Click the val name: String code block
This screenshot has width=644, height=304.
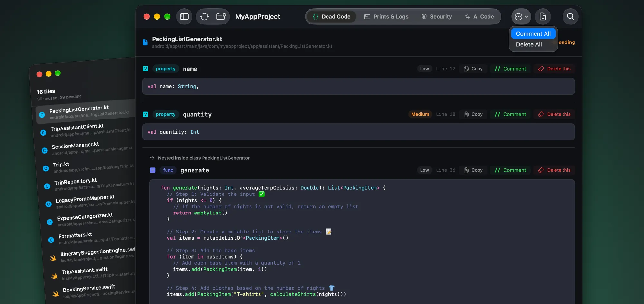[x=358, y=86]
